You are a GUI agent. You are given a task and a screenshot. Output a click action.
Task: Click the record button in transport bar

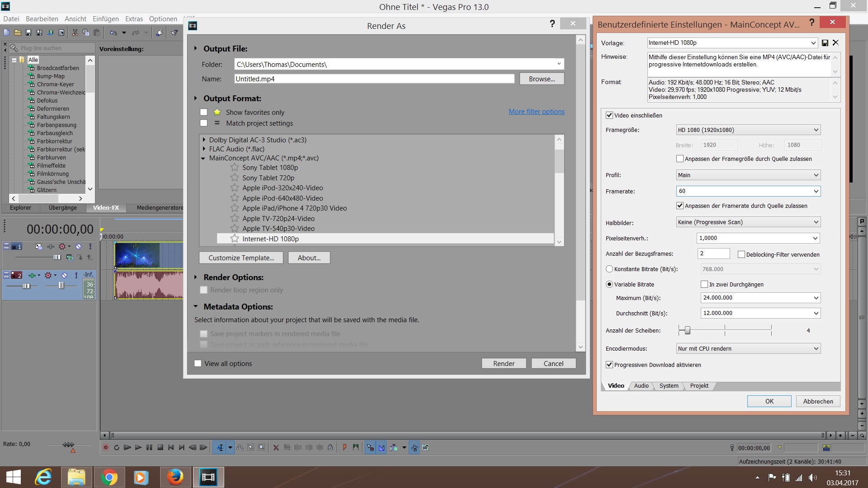pos(106,447)
